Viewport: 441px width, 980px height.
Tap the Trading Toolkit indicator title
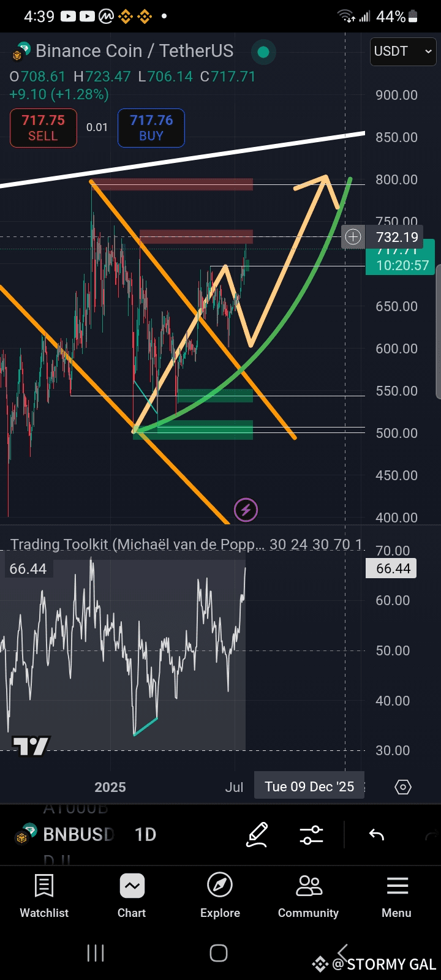[138, 544]
